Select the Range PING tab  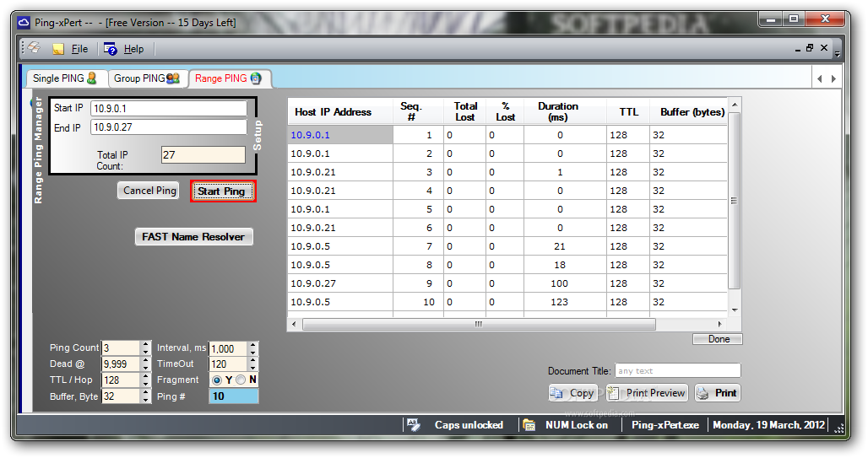tap(228, 78)
